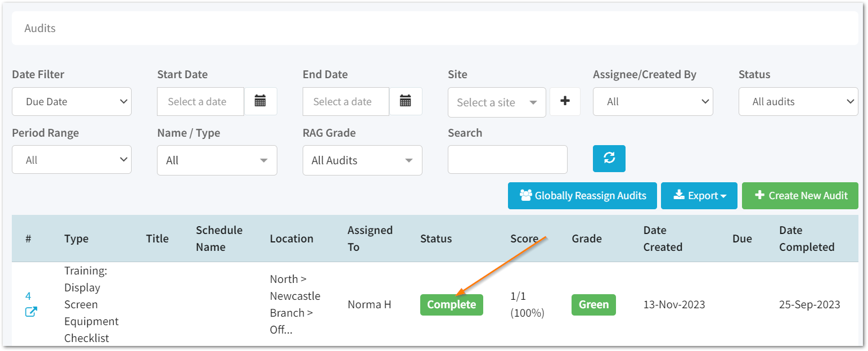Screen dimensions: 868x351
Task: Open audit number 4 link
Action: 27,295
